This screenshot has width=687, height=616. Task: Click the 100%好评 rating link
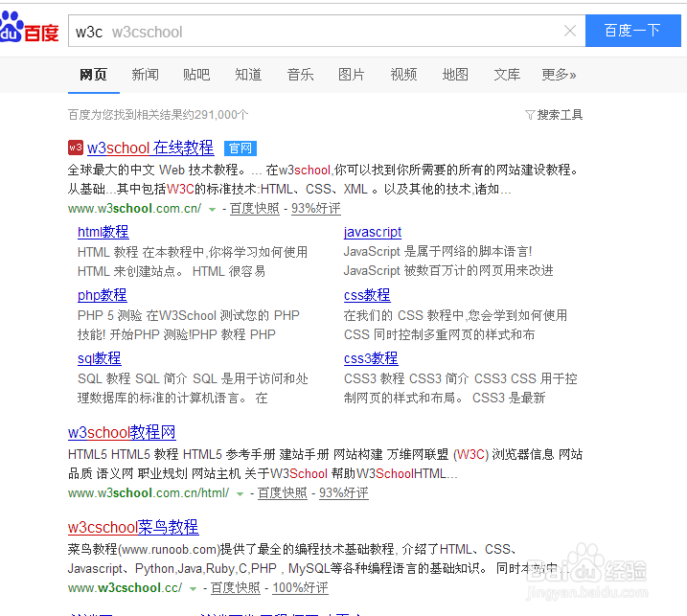point(300,588)
